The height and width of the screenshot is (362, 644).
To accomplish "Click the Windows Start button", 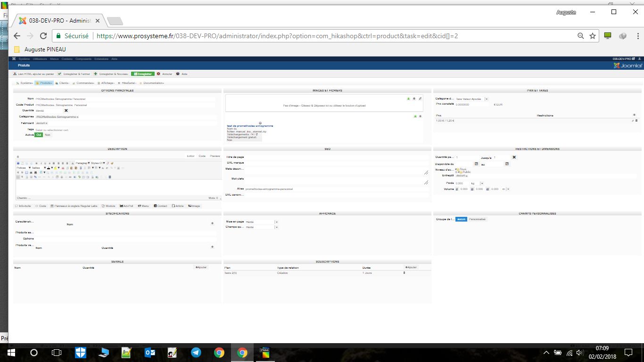I will [x=11, y=353].
